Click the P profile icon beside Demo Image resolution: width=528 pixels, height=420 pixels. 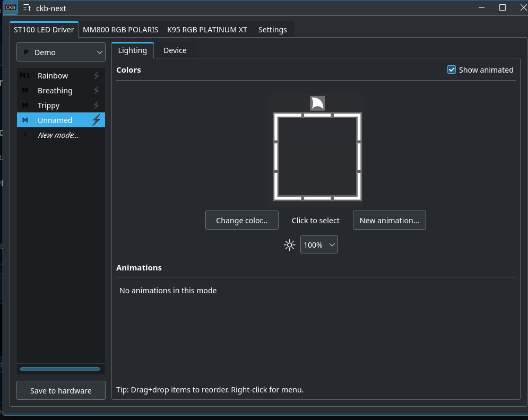pos(25,52)
